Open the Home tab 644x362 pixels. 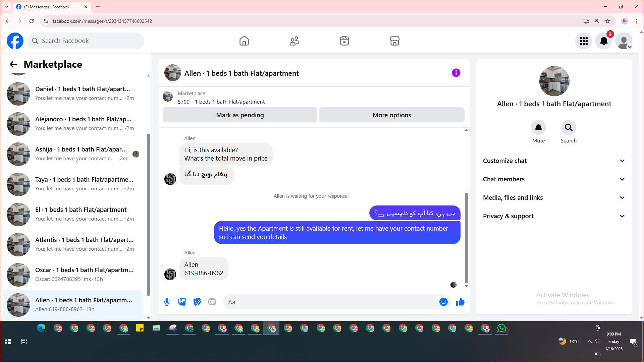(244, 41)
